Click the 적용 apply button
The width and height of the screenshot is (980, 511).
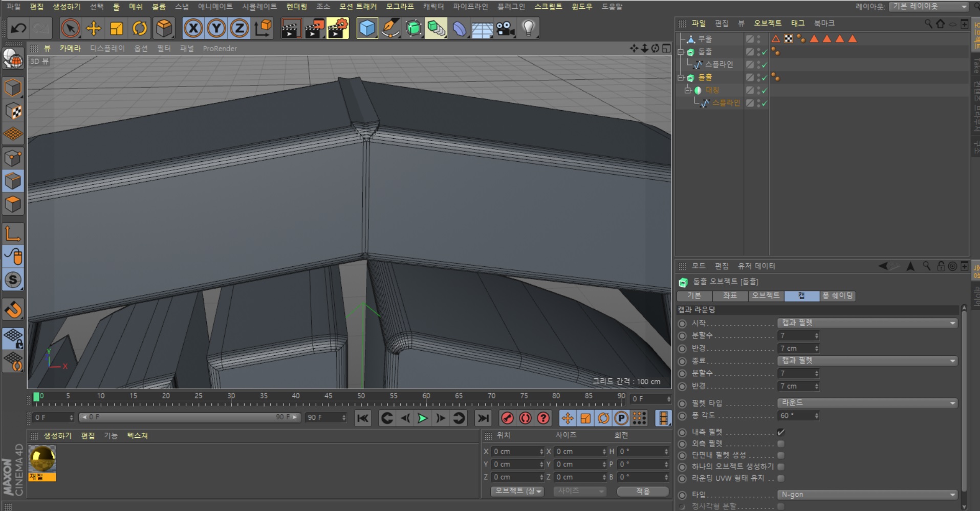point(643,492)
